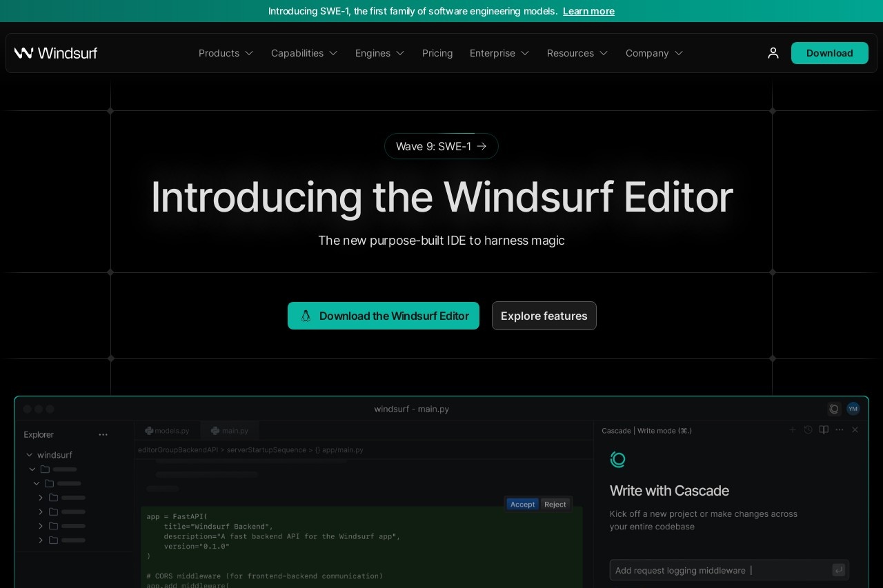This screenshot has height=588, width=883.
Task: Expand the Products dropdown menu
Action: (x=226, y=53)
